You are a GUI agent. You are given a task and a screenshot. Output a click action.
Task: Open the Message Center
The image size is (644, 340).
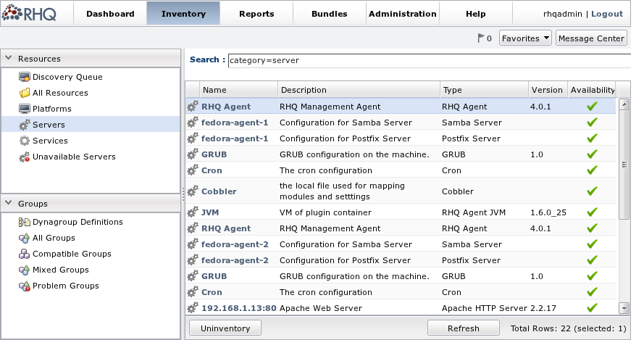591,38
